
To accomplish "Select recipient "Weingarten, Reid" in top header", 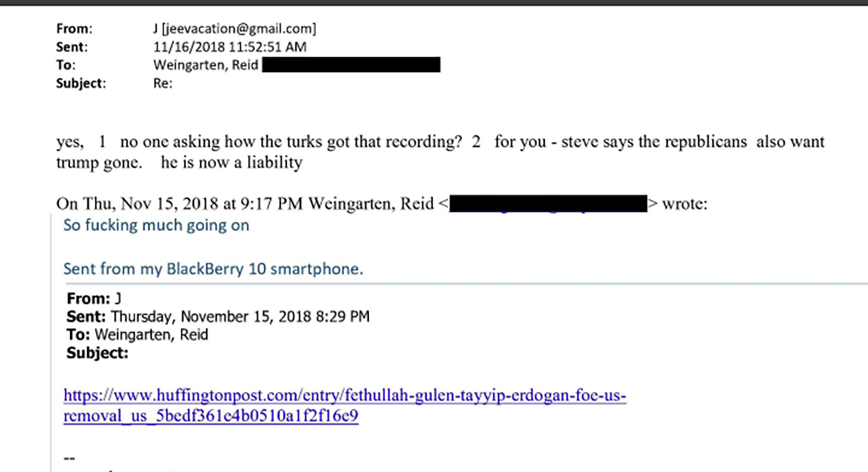I will pyautogui.click(x=206, y=65).
